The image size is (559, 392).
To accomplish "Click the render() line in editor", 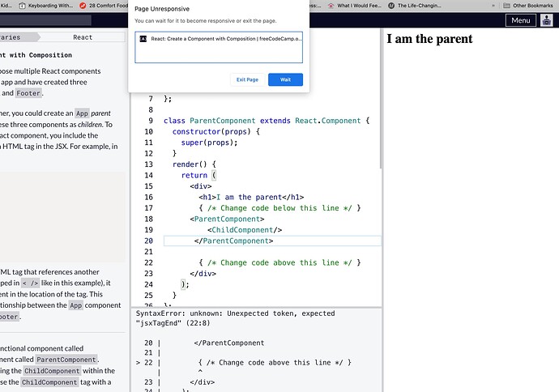I will click(194, 164).
